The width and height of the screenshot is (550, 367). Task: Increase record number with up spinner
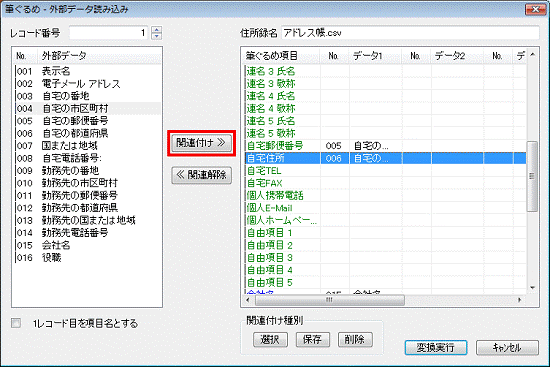tap(157, 30)
